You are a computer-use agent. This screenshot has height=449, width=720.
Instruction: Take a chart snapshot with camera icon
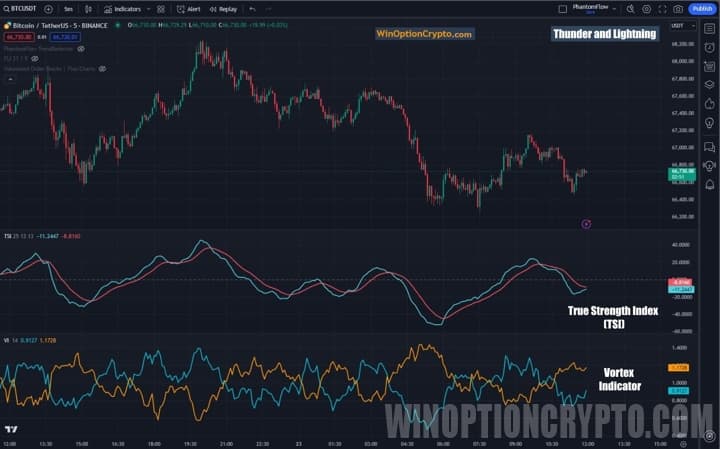coord(678,8)
